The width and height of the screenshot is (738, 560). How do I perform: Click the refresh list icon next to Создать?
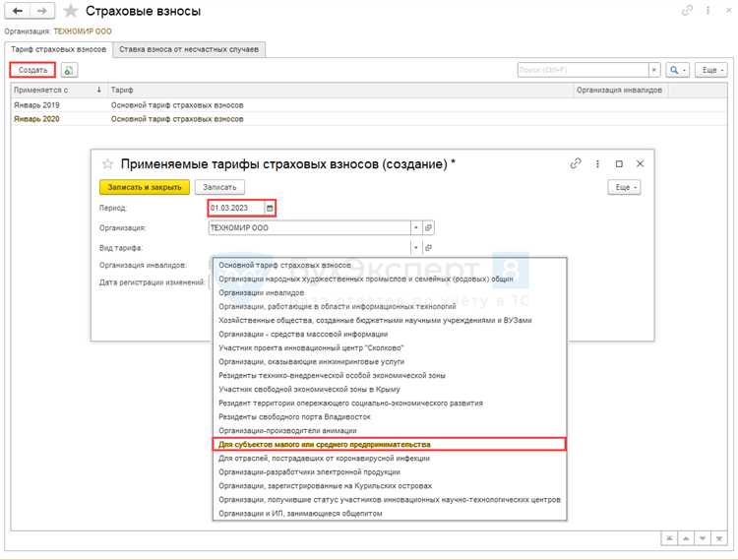(69, 70)
